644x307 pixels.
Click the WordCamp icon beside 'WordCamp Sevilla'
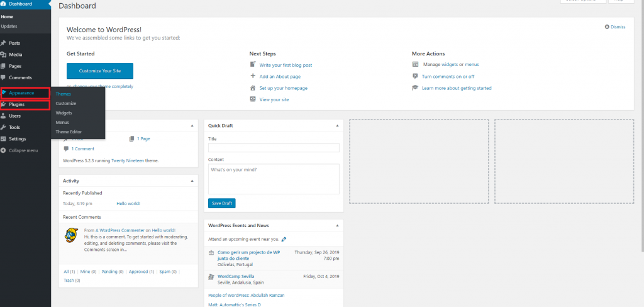click(211, 276)
